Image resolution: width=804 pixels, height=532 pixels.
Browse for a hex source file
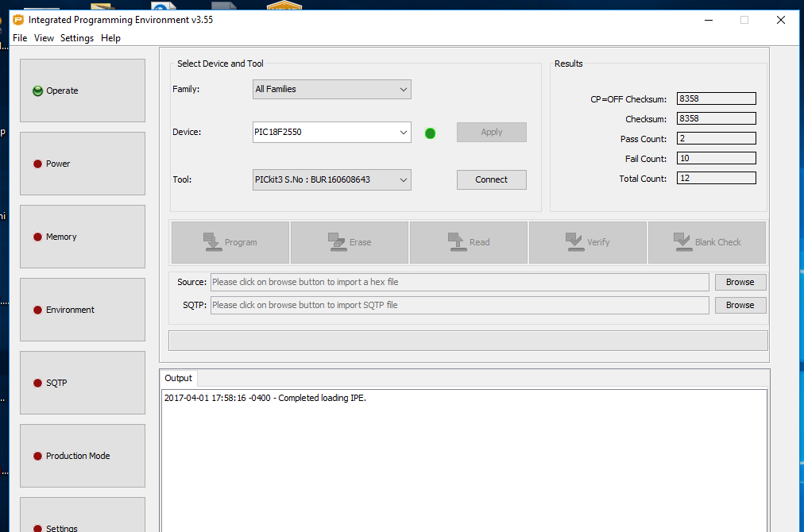(740, 283)
